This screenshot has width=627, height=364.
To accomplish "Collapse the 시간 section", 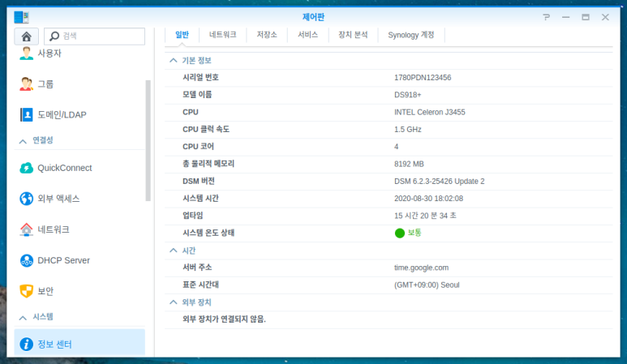I will coord(173,251).
